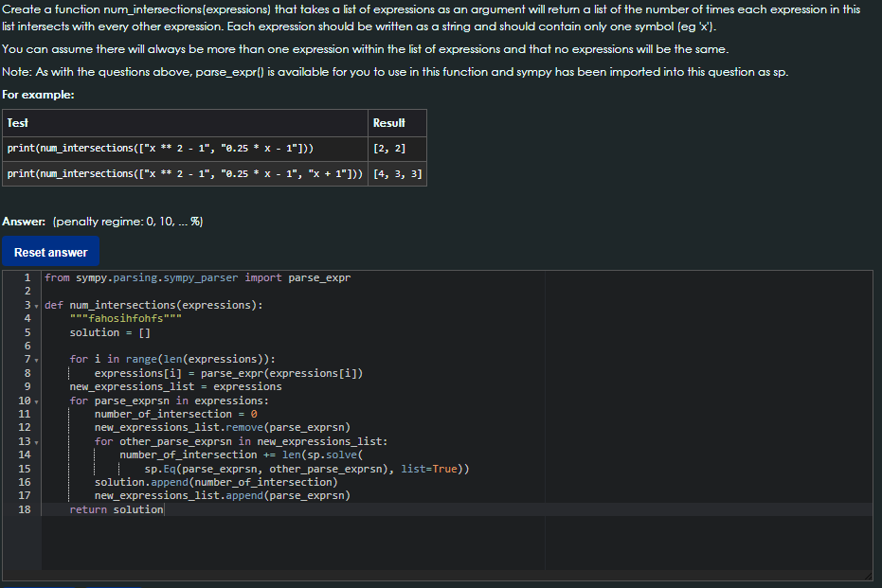This screenshot has height=588, width=882.
Task: Click the Reset answer button
Action: click(50, 252)
